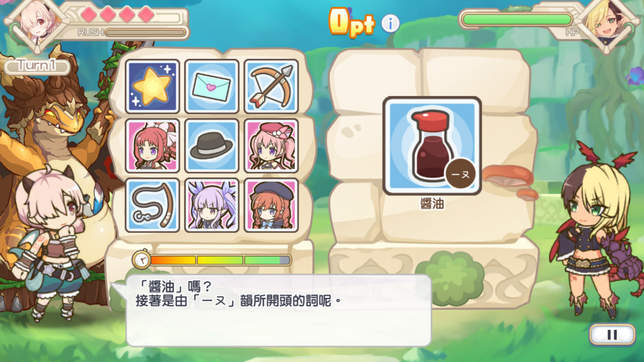
Task: Click the brown ㄧㄡ rhyme badge
Action: click(x=460, y=174)
